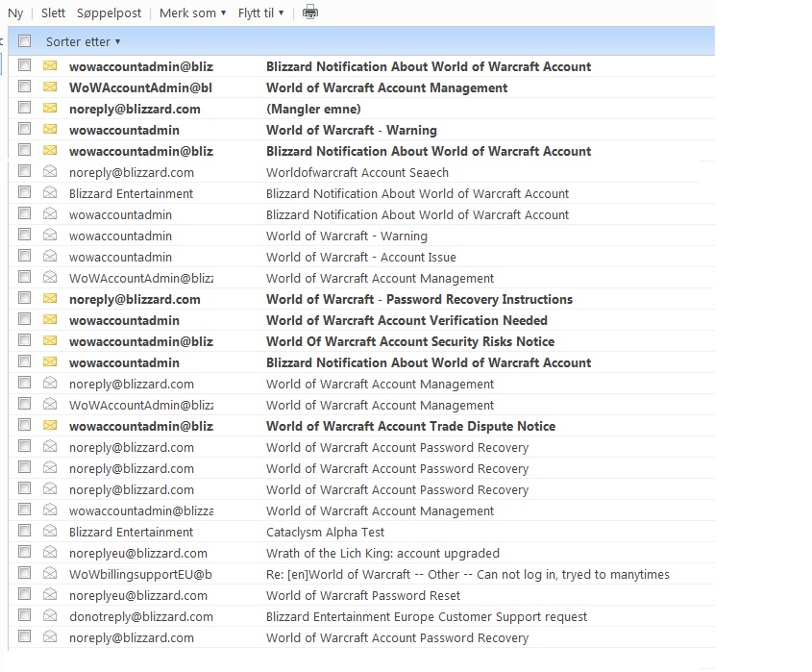Open World of Warcraft Account Verification Needed email
The height and width of the screenshot is (672, 812).
406,320
